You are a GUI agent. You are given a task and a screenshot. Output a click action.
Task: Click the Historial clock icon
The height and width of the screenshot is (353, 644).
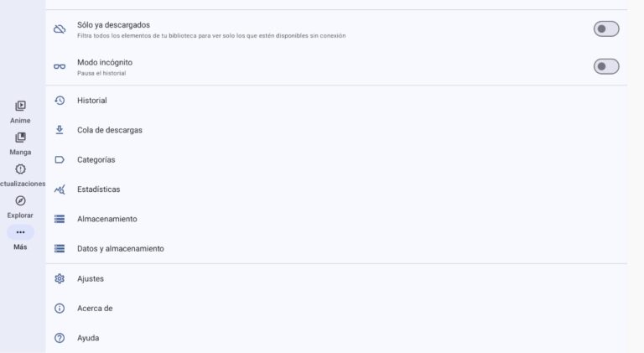(60, 101)
